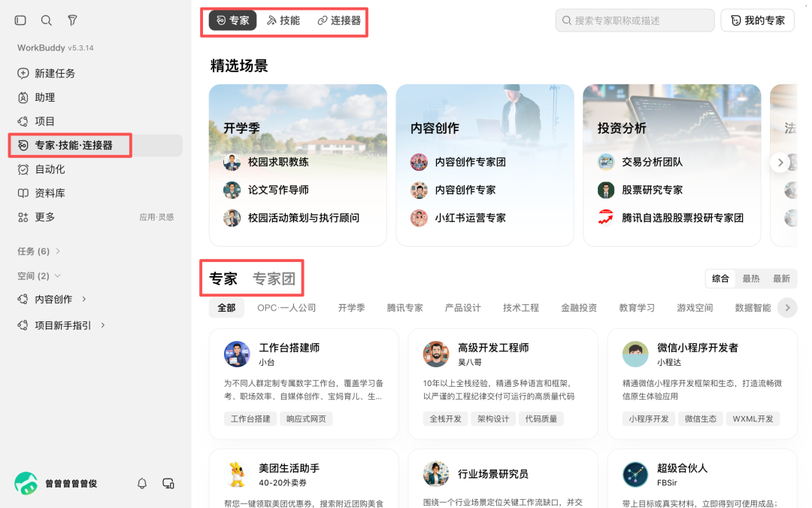
Task: Open the 开学季 featured scene card
Action: point(298,166)
